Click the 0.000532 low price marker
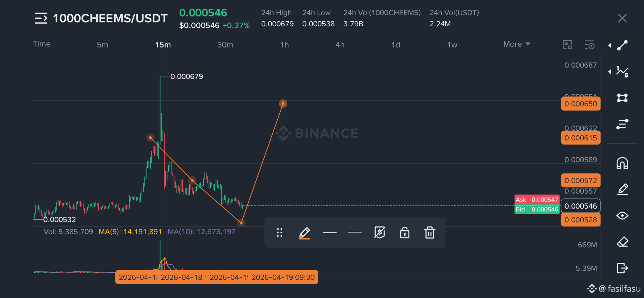The width and height of the screenshot is (644, 298). (x=60, y=220)
